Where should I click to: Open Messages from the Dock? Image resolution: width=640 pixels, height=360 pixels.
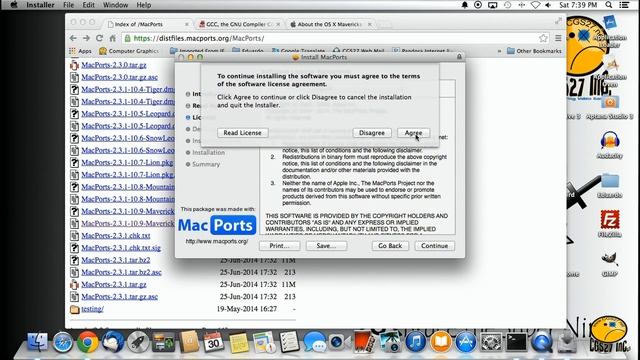pos(314,342)
